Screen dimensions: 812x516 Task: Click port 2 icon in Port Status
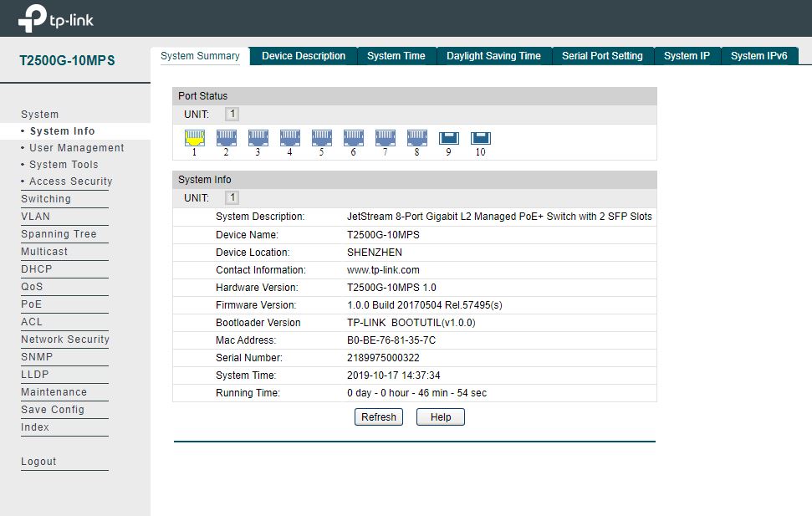click(227, 138)
